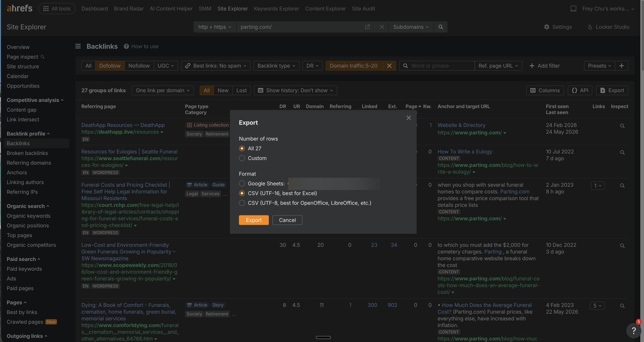Select the Dofollow link filter
Viewport: 644px width, 342px height.
click(x=110, y=66)
